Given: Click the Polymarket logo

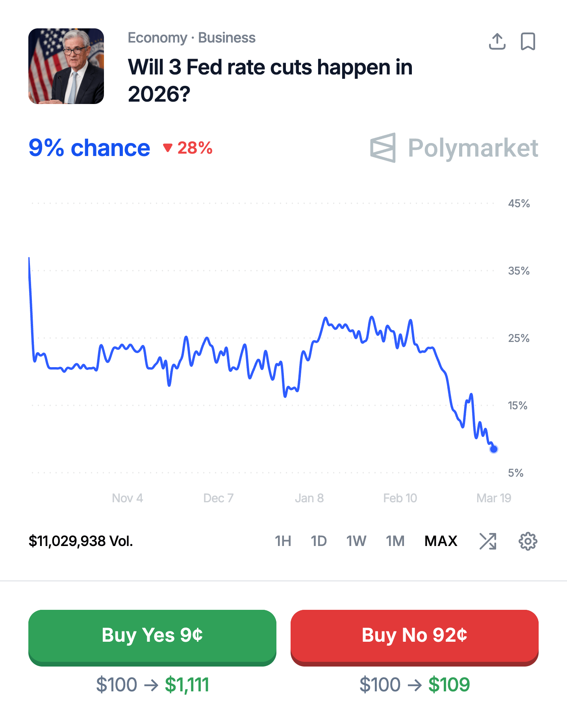Looking at the screenshot, I should [454, 148].
